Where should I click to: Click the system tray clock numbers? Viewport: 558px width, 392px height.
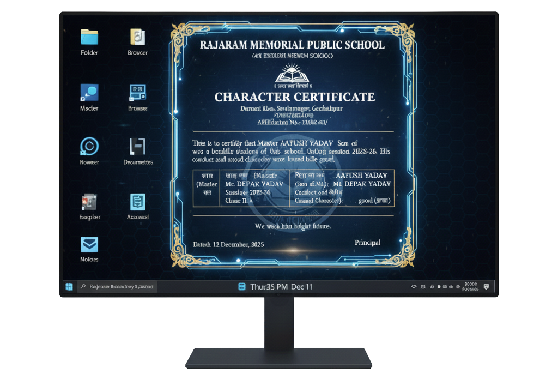click(469, 286)
